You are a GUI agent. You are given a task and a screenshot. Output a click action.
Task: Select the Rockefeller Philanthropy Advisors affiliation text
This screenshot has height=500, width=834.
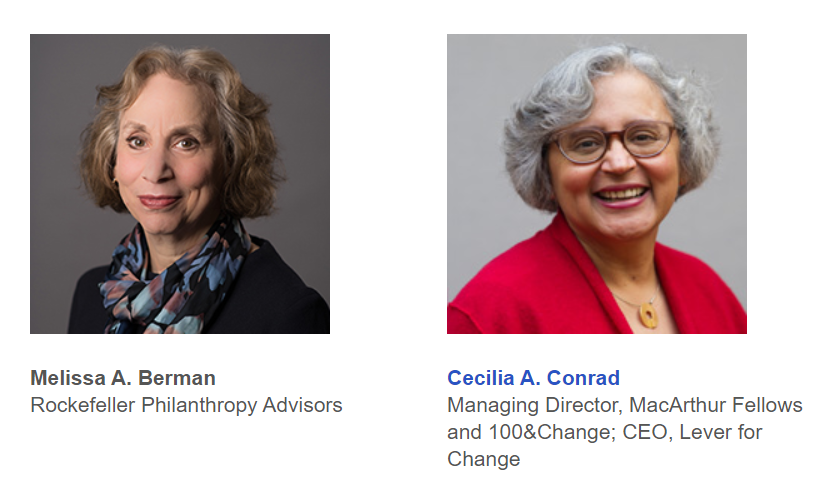tap(186, 405)
